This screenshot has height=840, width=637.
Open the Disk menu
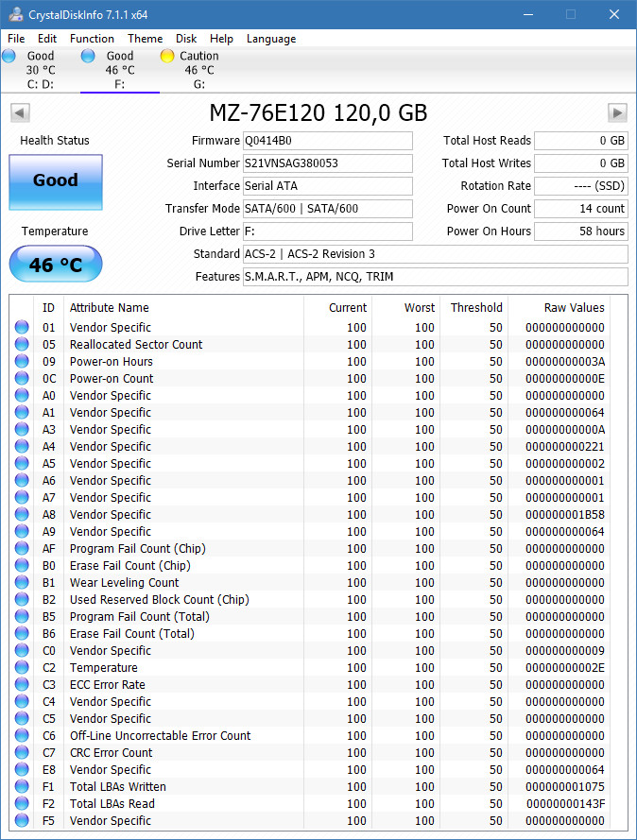186,39
